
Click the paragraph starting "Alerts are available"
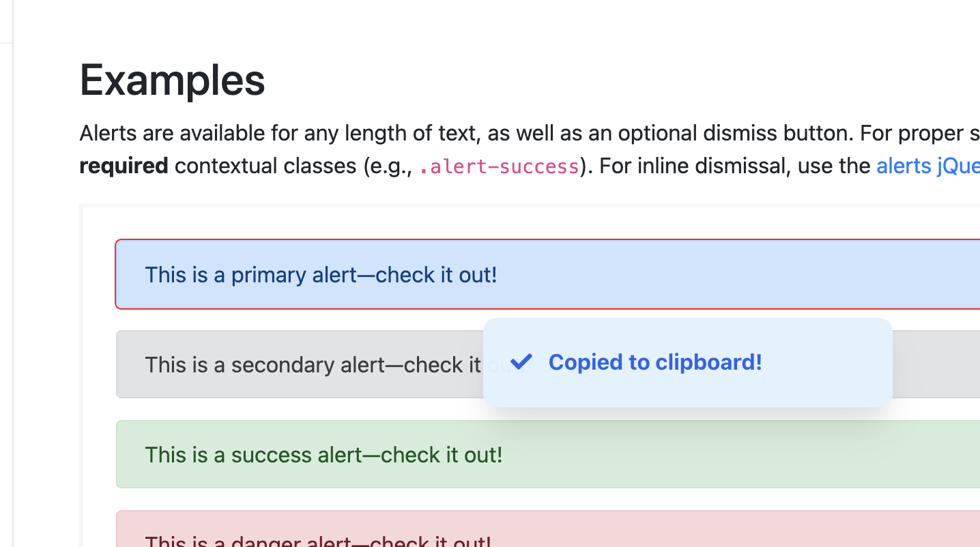tap(530, 149)
